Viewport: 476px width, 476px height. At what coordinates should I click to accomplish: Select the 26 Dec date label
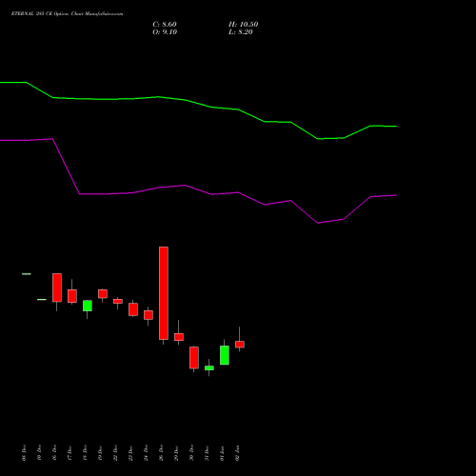coord(161,453)
